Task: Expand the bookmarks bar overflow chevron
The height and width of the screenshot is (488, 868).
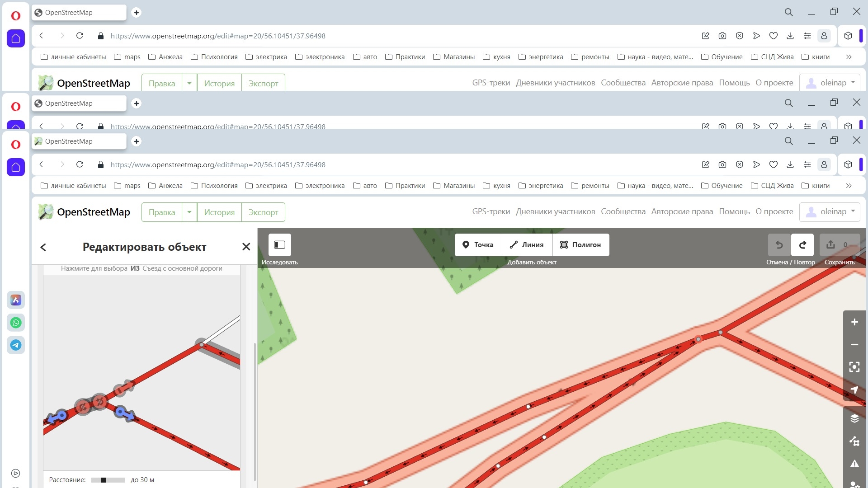Action: [849, 186]
